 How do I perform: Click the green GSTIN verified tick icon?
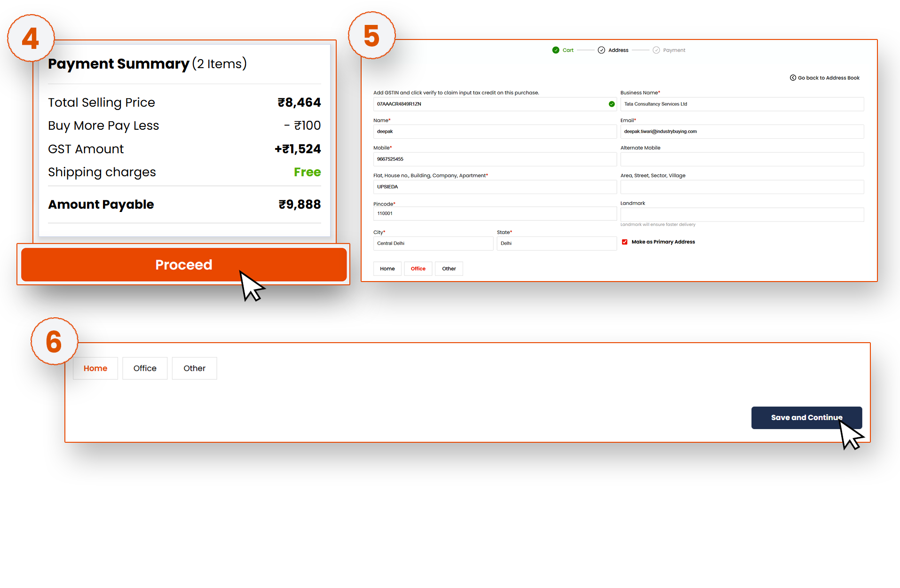coord(612,104)
